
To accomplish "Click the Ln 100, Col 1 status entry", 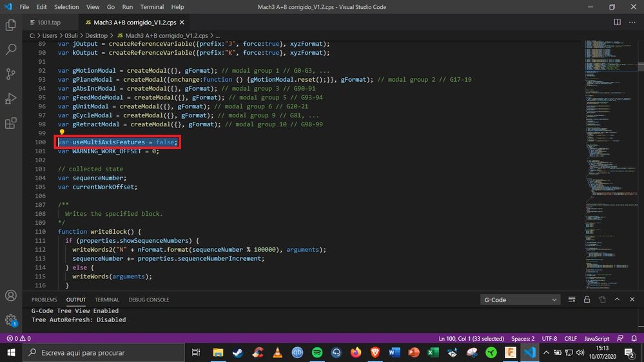I will 471,339.
